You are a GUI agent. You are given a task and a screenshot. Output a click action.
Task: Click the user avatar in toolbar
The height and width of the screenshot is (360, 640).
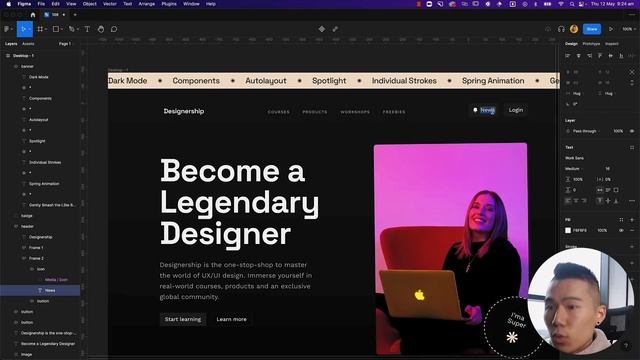coord(574,29)
